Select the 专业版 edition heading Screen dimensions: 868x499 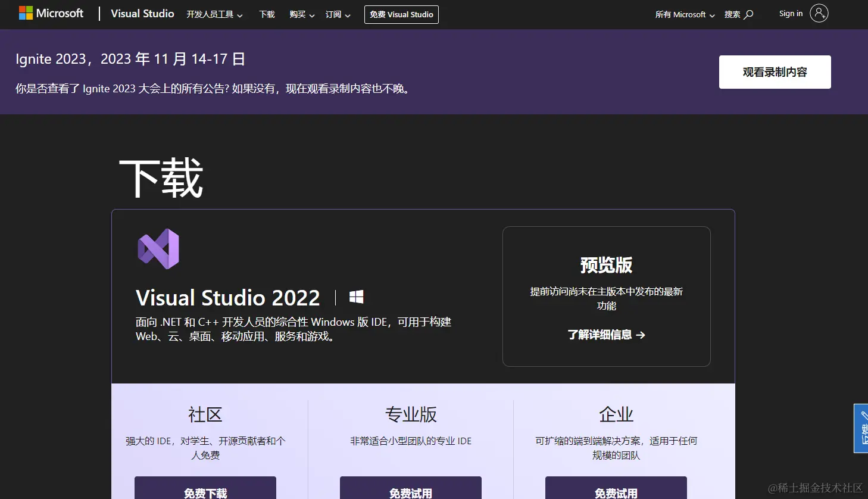click(x=411, y=414)
